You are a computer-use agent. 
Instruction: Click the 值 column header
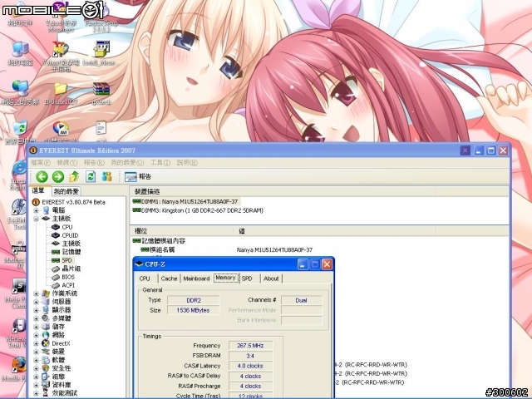pyautogui.click(x=334, y=231)
